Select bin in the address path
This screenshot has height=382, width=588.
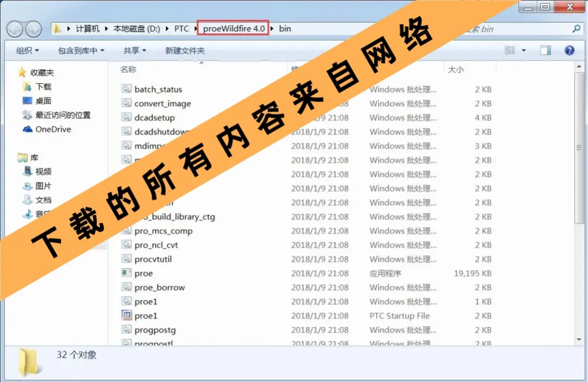click(x=285, y=28)
